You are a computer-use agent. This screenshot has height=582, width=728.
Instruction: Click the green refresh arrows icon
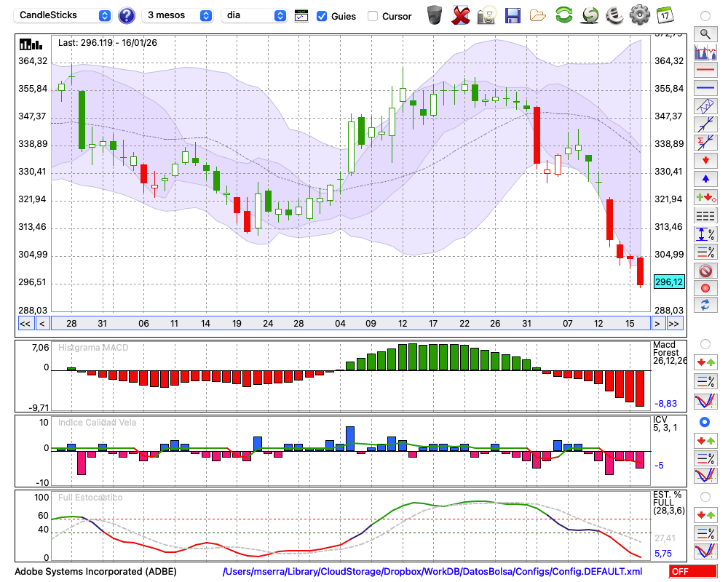563,15
